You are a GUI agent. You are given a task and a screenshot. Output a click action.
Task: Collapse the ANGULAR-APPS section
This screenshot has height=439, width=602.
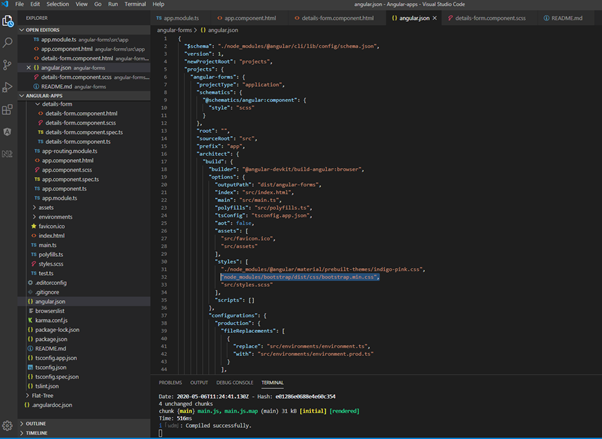[22, 96]
